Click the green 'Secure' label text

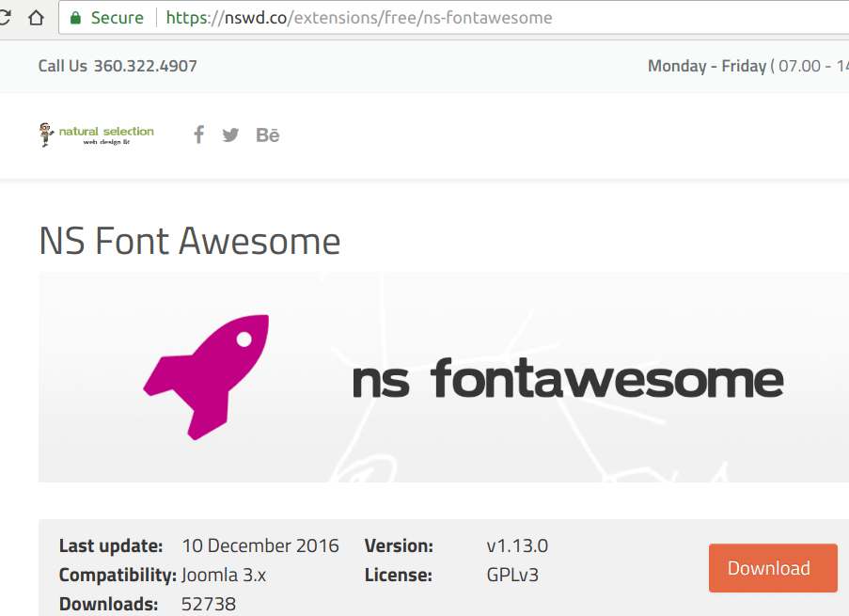click(x=118, y=18)
